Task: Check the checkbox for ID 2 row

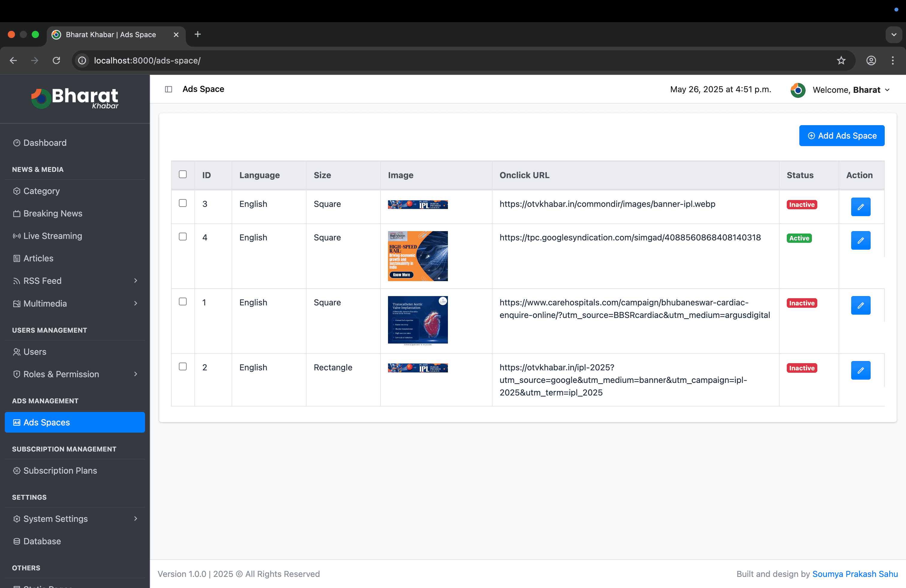Action: click(183, 367)
